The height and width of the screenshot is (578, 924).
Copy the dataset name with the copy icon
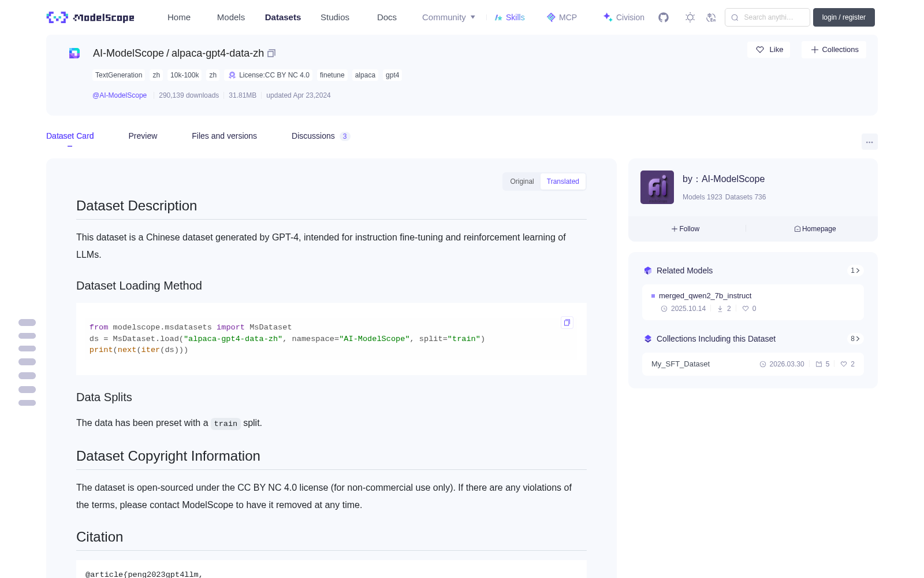[271, 53]
